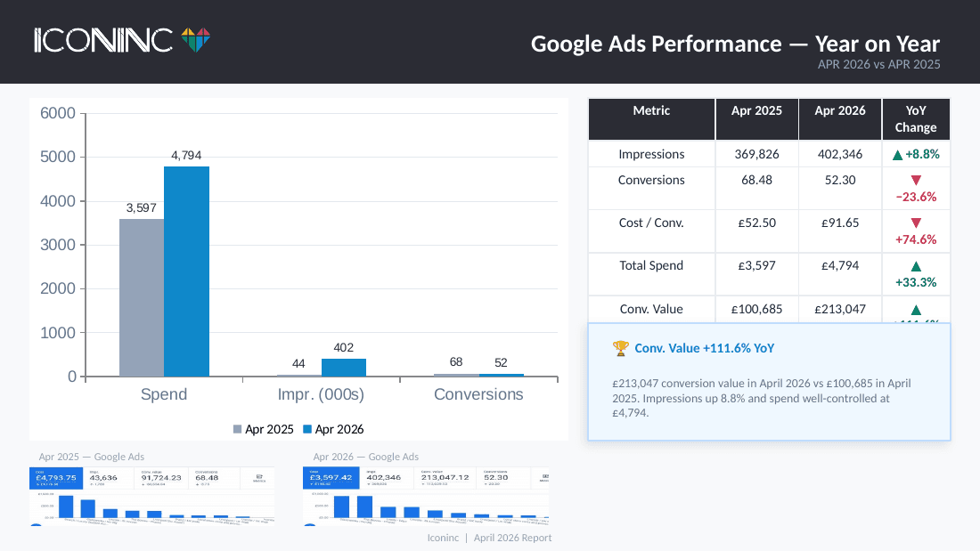This screenshot has width=980, height=551.
Task: Click '91,724.23' in the Apr 2025 thumbnail
Action: tap(161, 478)
